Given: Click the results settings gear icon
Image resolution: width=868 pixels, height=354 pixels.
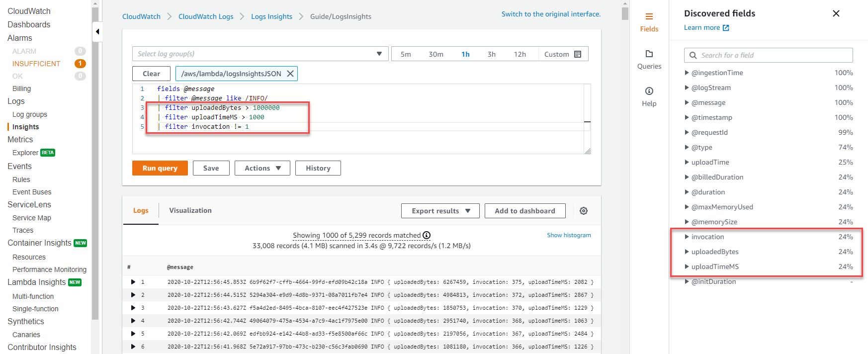Looking at the screenshot, I should pyautogui.click(x=584, y=211).
